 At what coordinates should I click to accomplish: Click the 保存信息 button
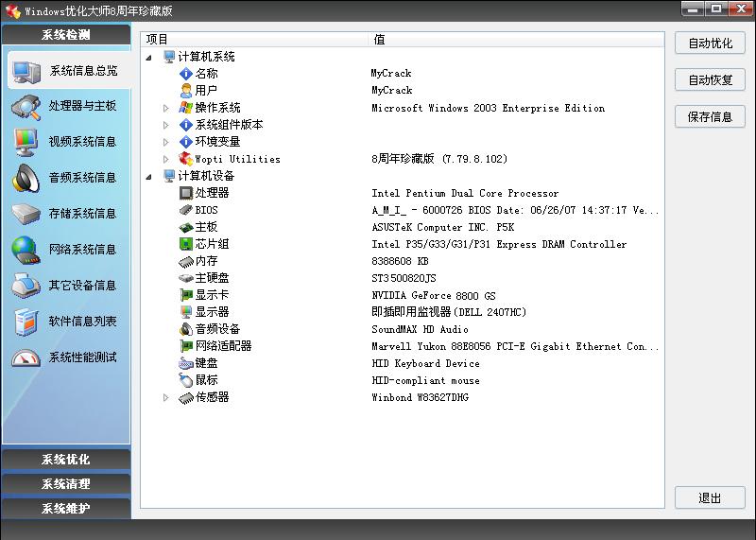click(711, 116)
